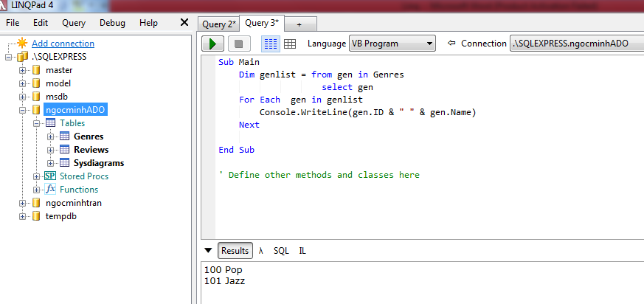Expand the master database node

(x=23, y=70)
